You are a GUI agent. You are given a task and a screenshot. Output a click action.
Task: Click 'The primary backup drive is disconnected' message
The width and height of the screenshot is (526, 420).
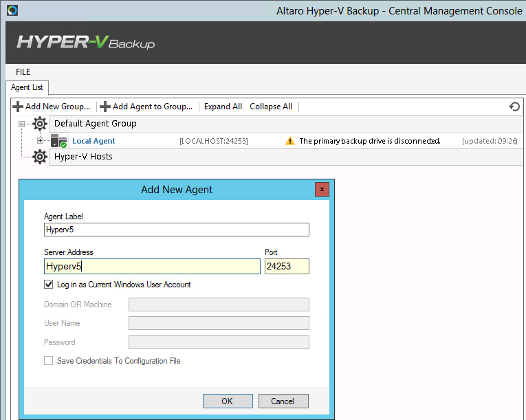(x=370, y=141)
